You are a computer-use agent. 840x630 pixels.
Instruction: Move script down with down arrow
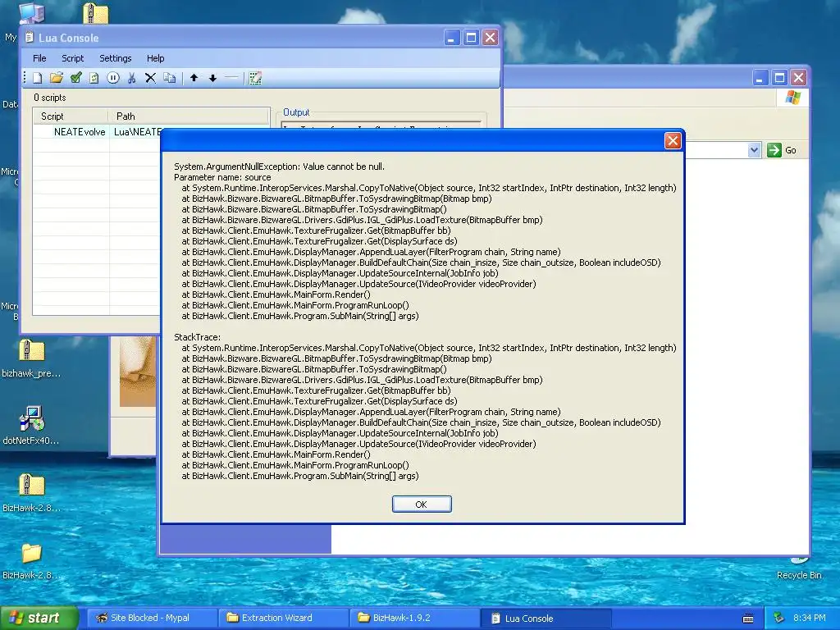click(x=212, y=78)
